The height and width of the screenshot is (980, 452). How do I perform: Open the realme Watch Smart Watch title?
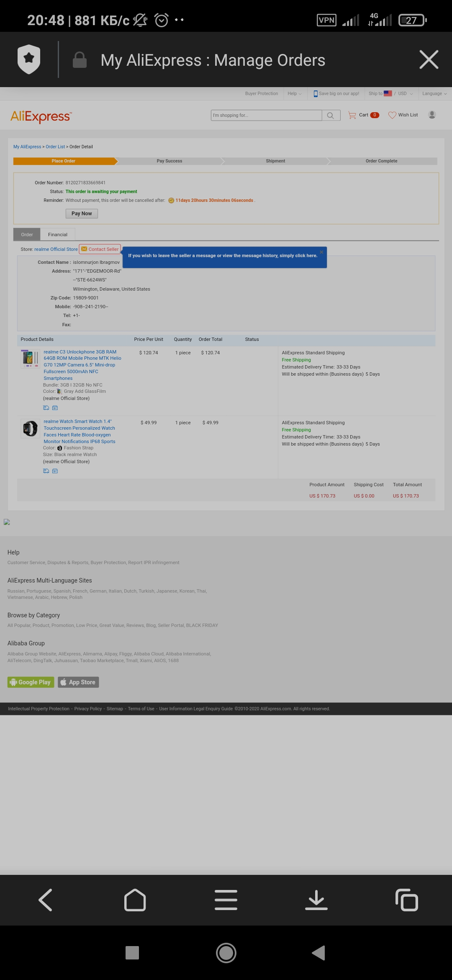click(x=80, y=431)
